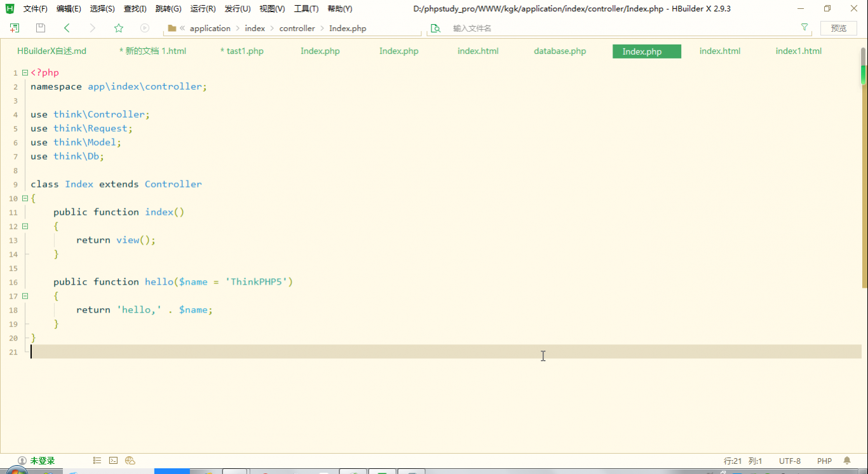Switch to the index1.html tab
Screen dimensions: 868x474
(799, 51)
